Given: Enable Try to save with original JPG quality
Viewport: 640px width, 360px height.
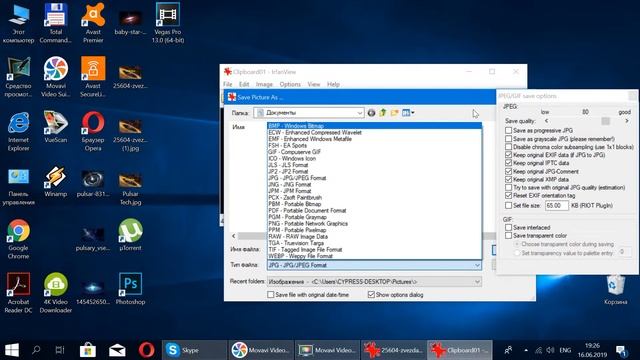Looking at the screenshot, I should pyautogui.click(x=508, y=188).
